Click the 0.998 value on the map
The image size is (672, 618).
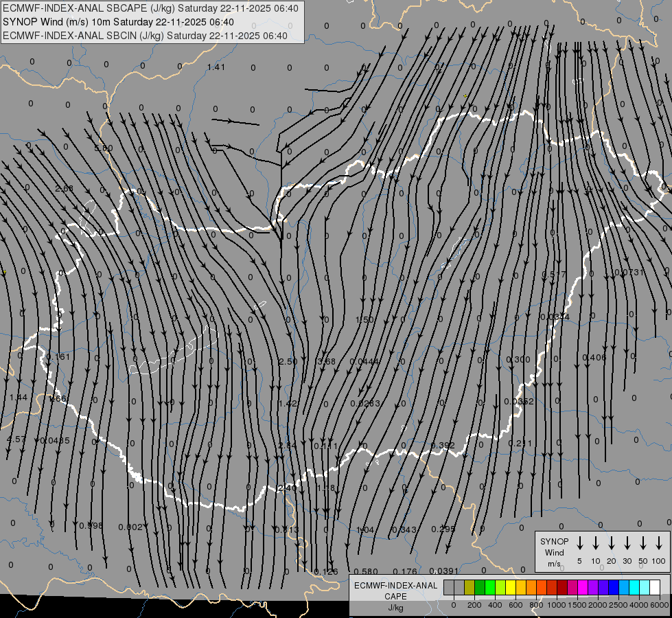(91, 525)
